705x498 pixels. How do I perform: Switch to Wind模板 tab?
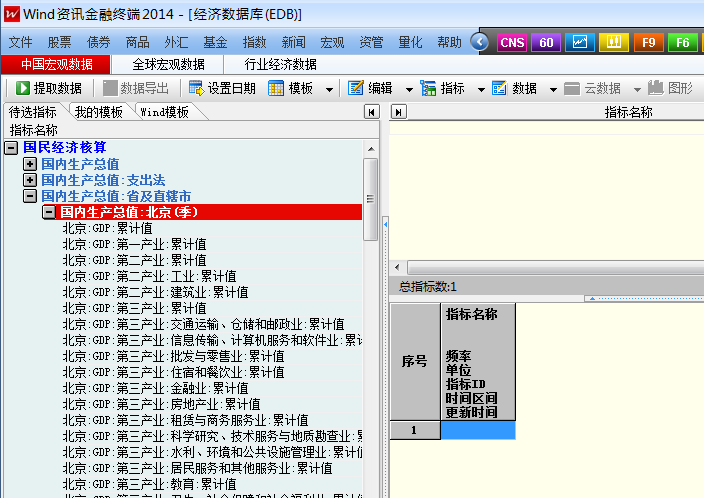pos(165,112)
